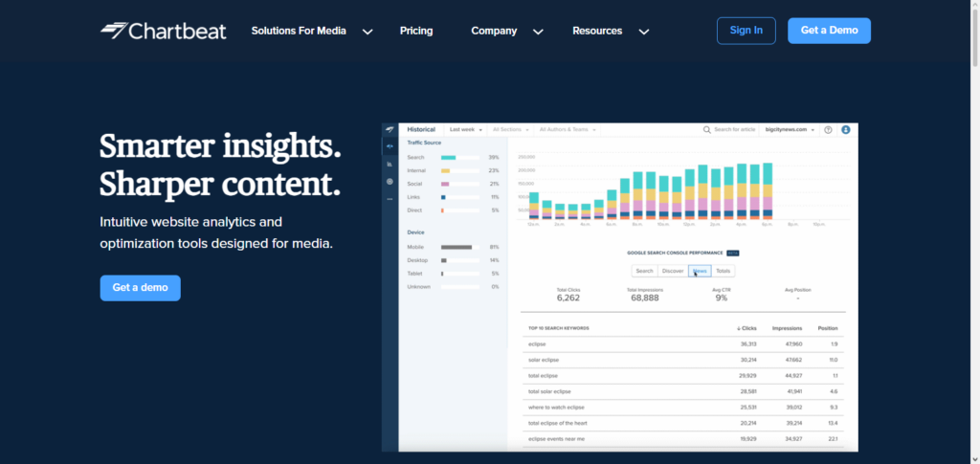
Task: Click the BETA badge next to Search Console
Action: (732, 253)
